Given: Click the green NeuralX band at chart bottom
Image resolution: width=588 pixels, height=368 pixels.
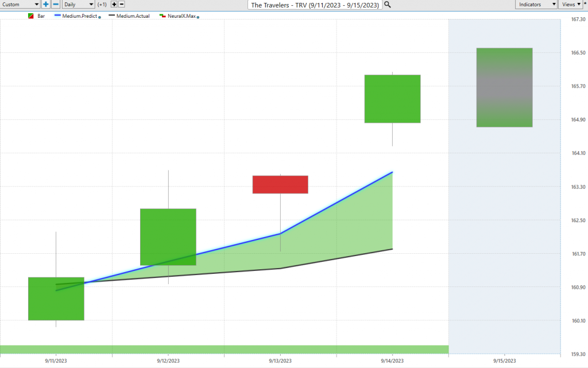Looking at the screenshot, I should point(225,350).
